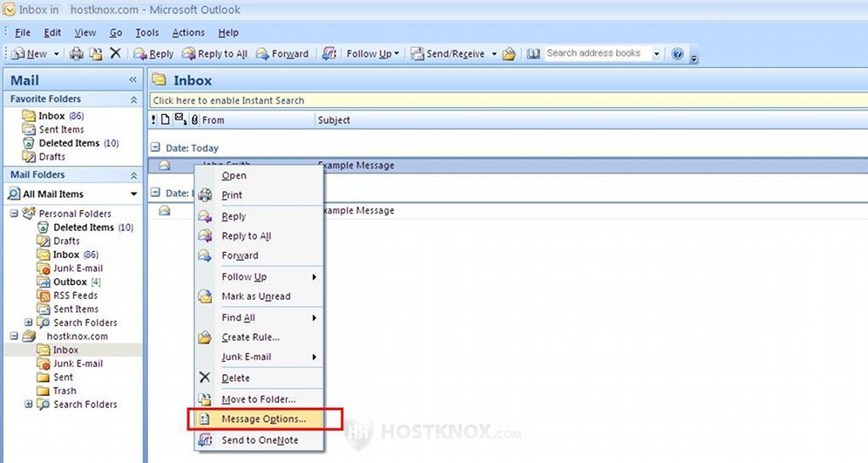This screenshot has width=868, height=463.
Task: Sort messages by the From column
Action: [x=257, y=120]
